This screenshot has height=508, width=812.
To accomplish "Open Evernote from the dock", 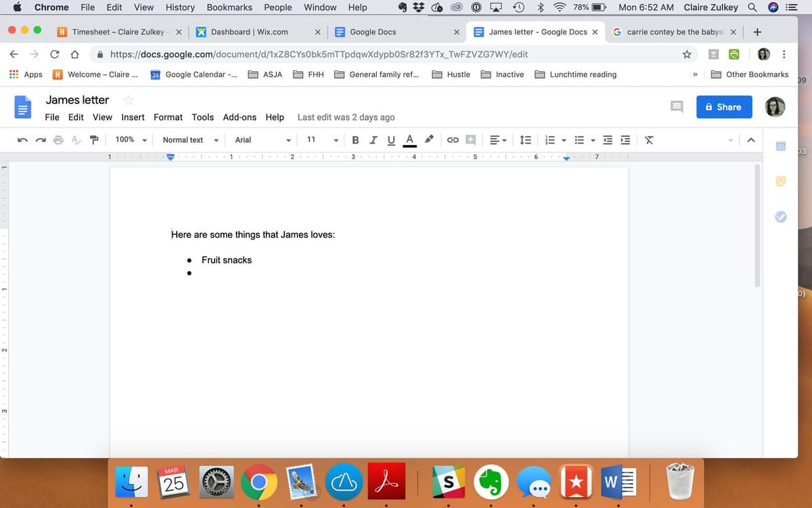I will tap(491, 482).
